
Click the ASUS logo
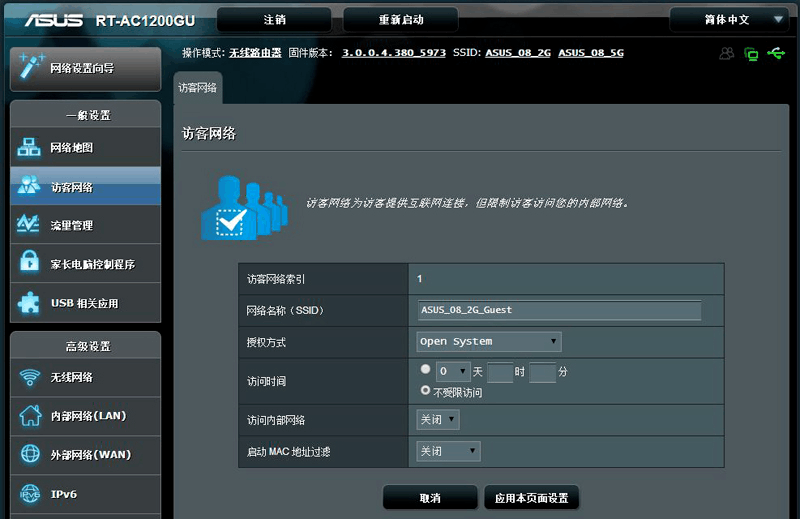54,20
